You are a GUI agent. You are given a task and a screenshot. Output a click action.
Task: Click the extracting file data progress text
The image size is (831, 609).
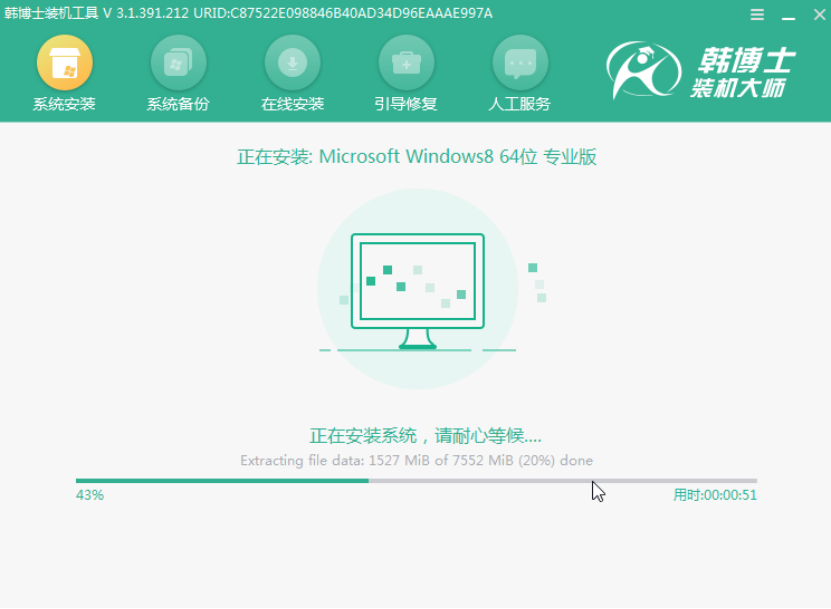click(x=415, y=460)
